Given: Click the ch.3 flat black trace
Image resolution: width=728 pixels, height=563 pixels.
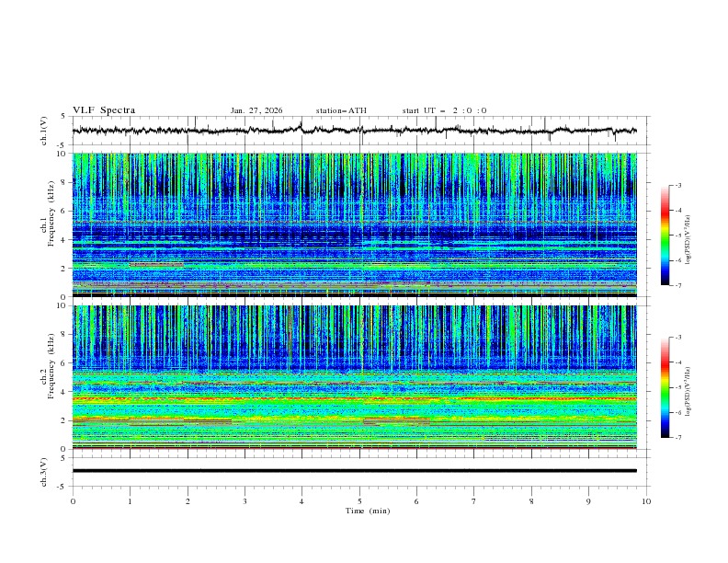Looking at the screenshot, I should click(x=354, y=471).
